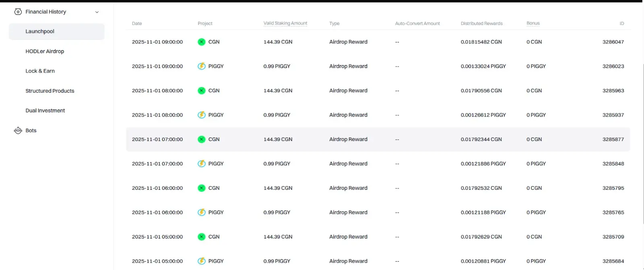Click PIGGY token icon in 06:00 row
644x270 pixels.
(202, 212)
